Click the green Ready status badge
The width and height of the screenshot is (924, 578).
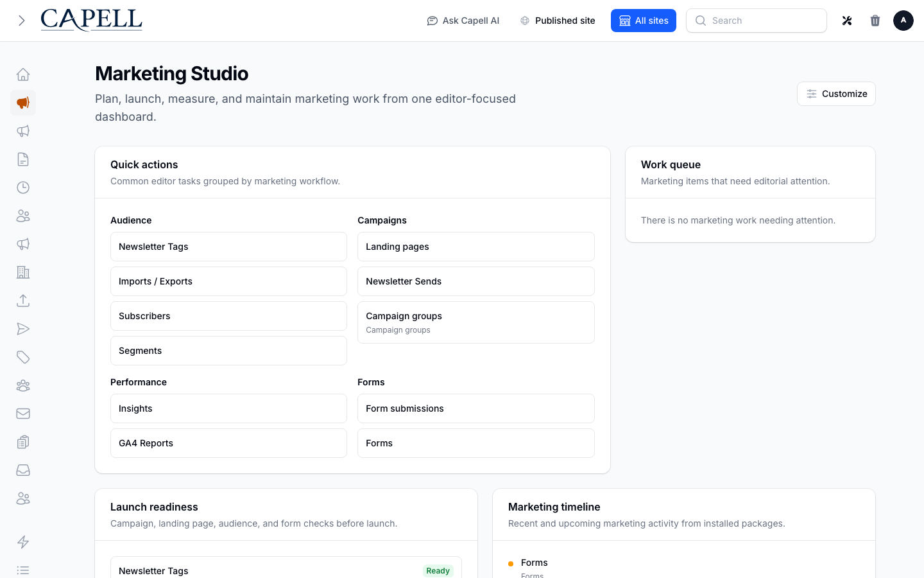click(438, 571)
